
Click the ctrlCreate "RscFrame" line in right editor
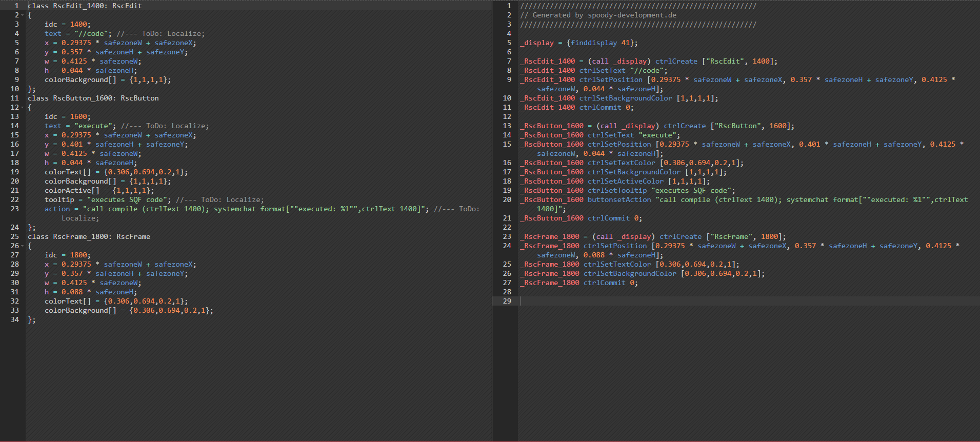pyautogui.click(x=680, y=236)
